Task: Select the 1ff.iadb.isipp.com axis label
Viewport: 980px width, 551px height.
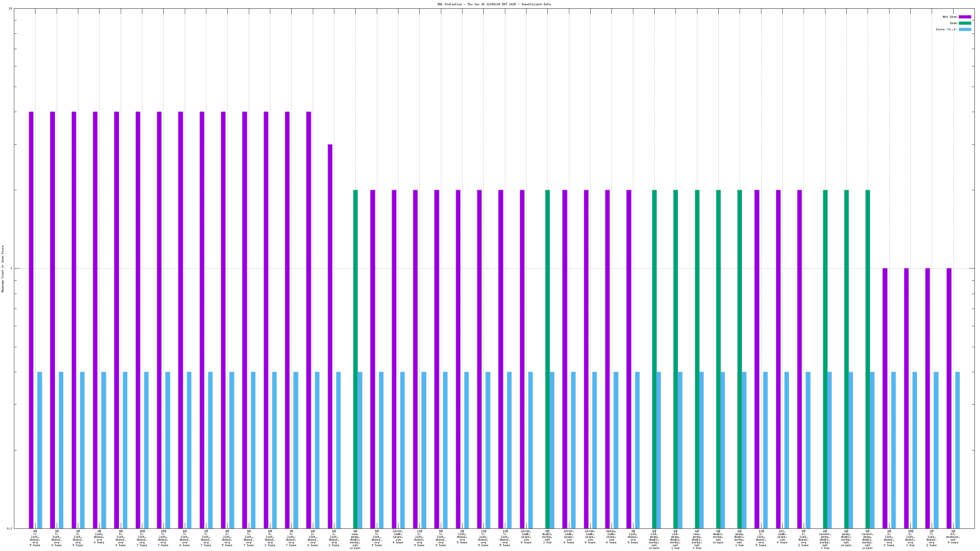Action: pyautogui.click(x=782, y=536)
